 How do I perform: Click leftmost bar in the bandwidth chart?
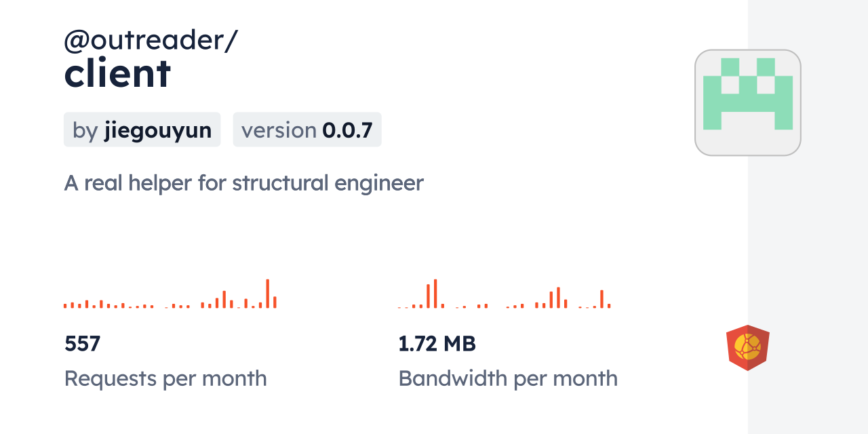[399, 307]
